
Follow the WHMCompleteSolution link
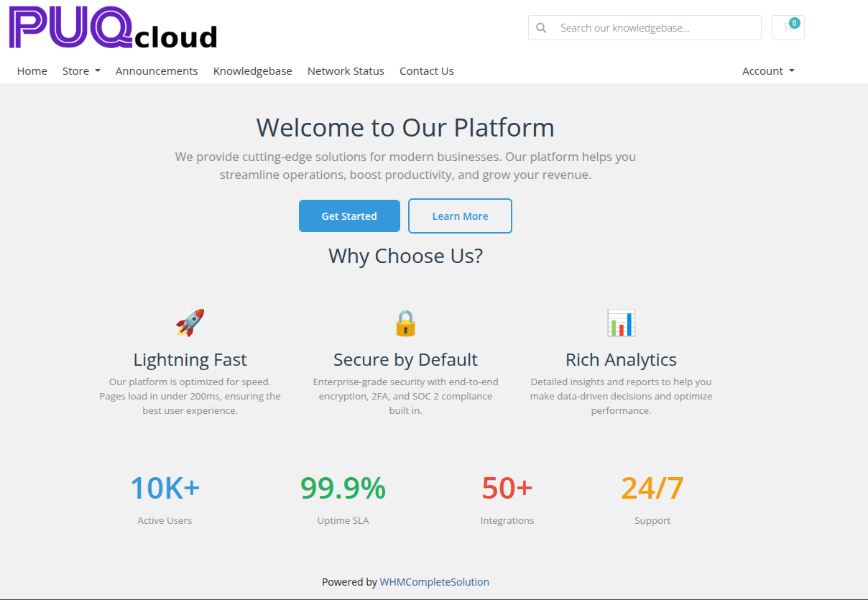(x=434, y=582)
